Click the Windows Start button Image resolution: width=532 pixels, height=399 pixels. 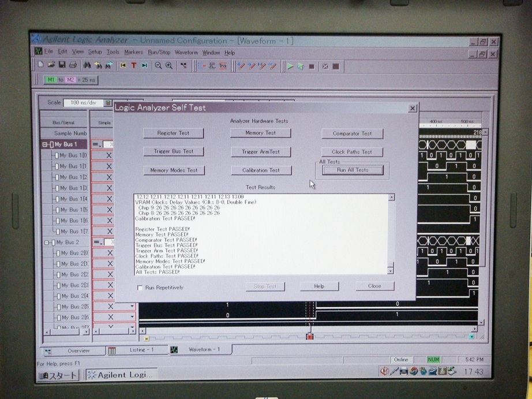coord(58,375)
